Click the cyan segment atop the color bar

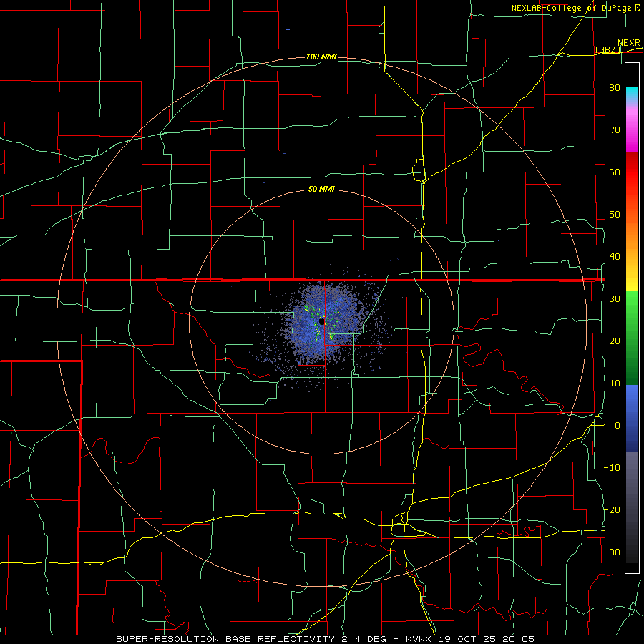pyautogui.click(x=632, y=94)
